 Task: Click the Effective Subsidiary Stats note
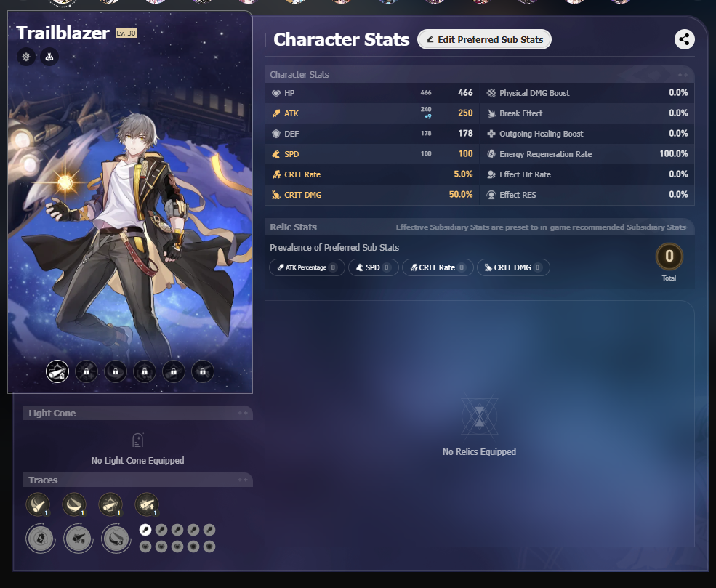(541, 227)
